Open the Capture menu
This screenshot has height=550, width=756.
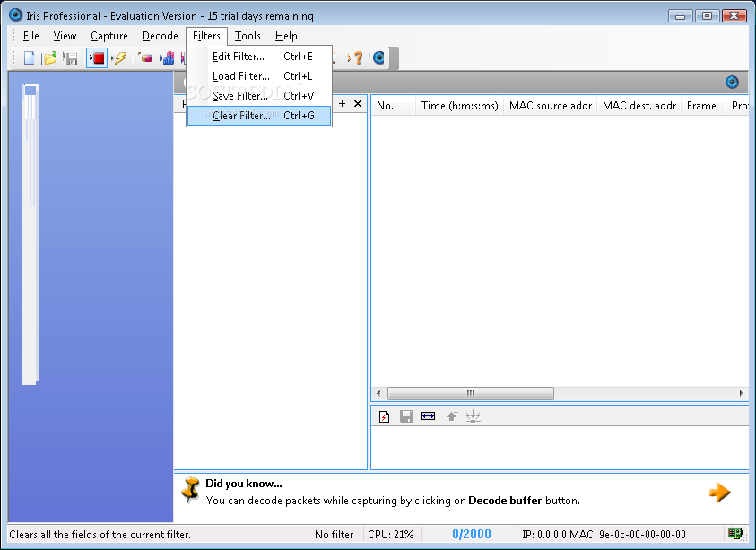click(x=109, y=36)
